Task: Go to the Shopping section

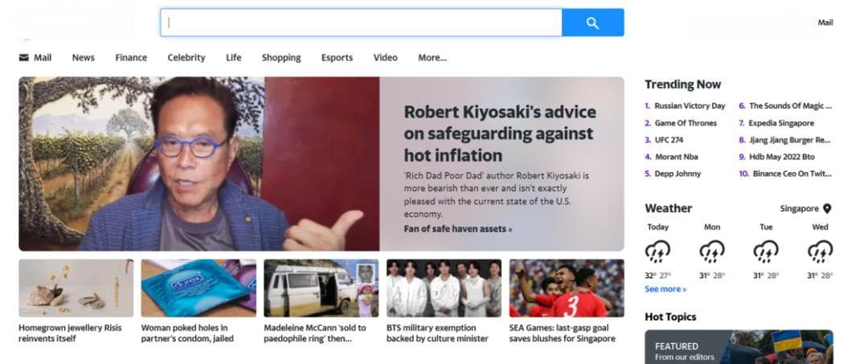Action: 281,58
